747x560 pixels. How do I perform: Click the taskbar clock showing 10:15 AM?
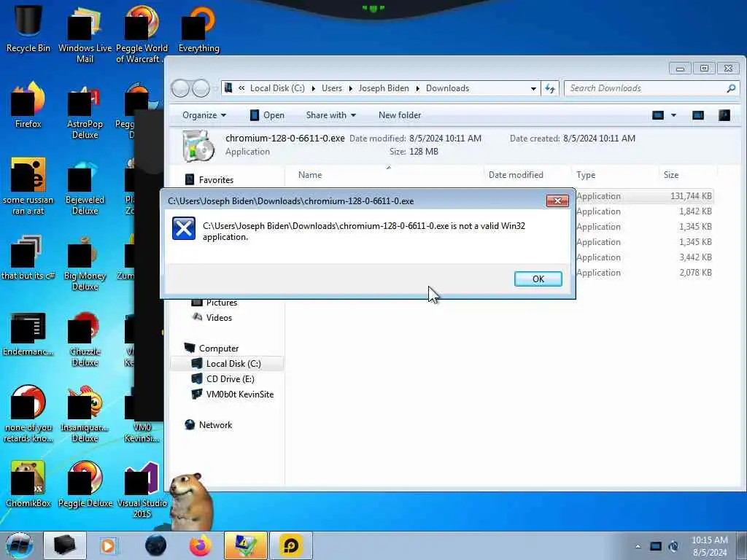709,546
